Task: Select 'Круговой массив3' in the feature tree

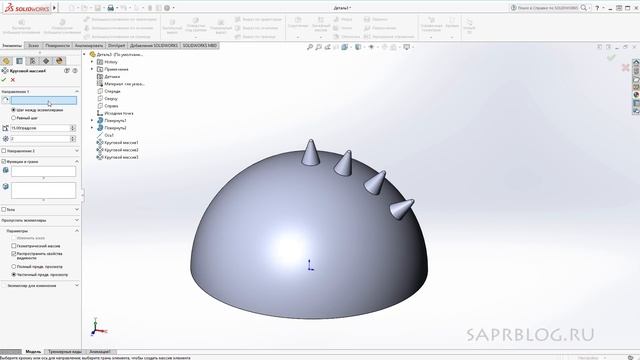Action: click(121, 157)
